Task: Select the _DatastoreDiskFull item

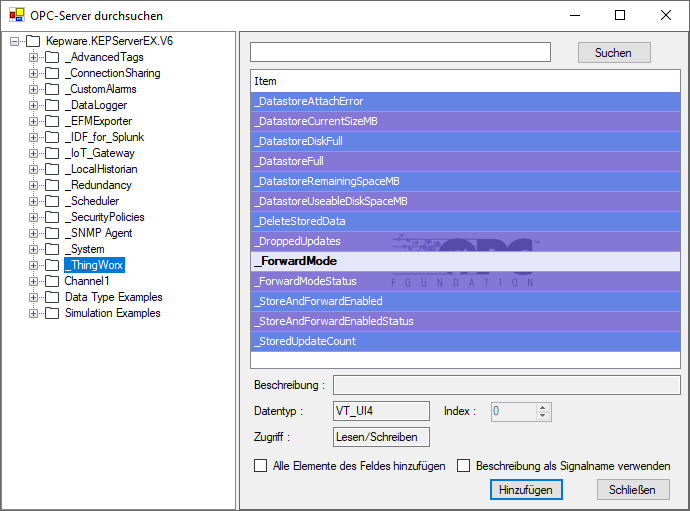Action: click(465, 141)
